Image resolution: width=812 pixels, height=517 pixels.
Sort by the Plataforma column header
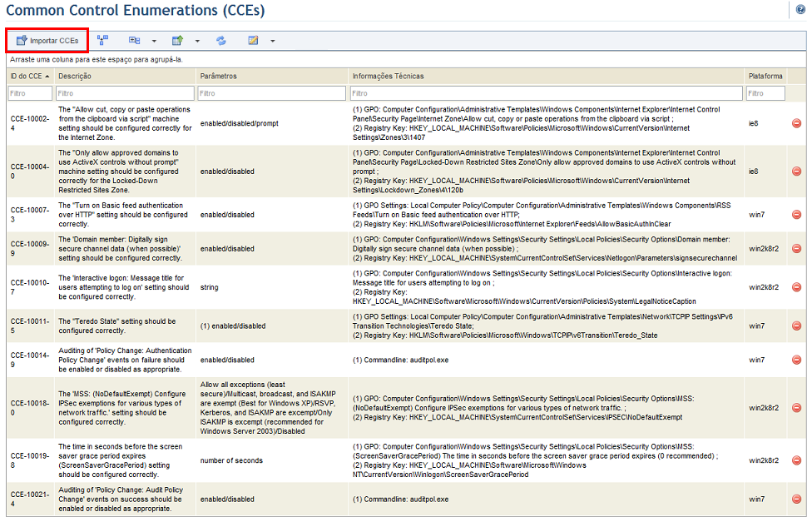[765, 76]
